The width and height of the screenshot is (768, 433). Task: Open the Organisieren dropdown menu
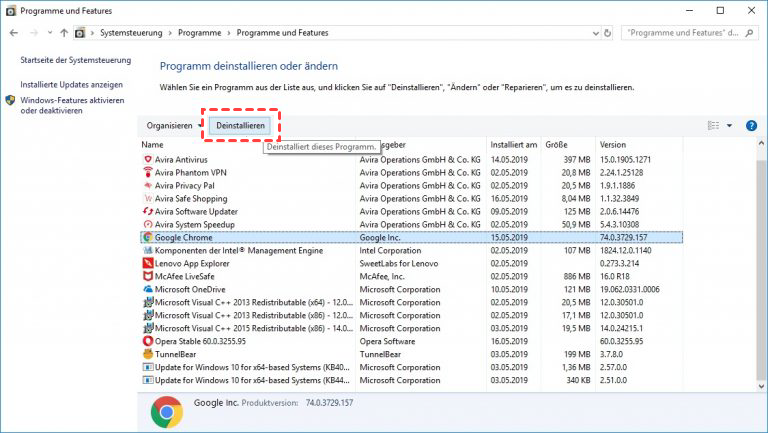(172, 125)
